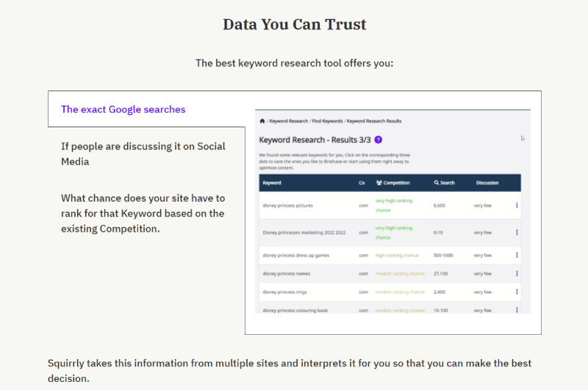588x390 pixels.
Task: Select 'If people are discussing it on Social Media' tab
Action: [x=143, y=154]
